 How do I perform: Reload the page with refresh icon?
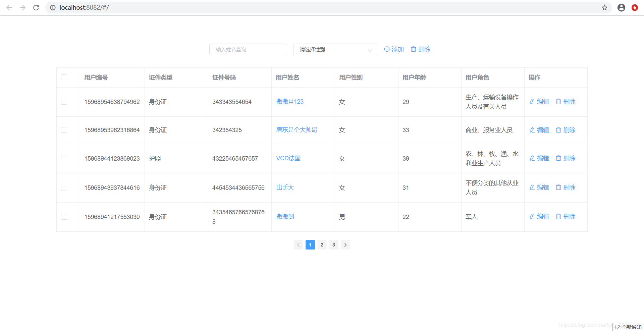pyautogui.click(x=36, y=7)
